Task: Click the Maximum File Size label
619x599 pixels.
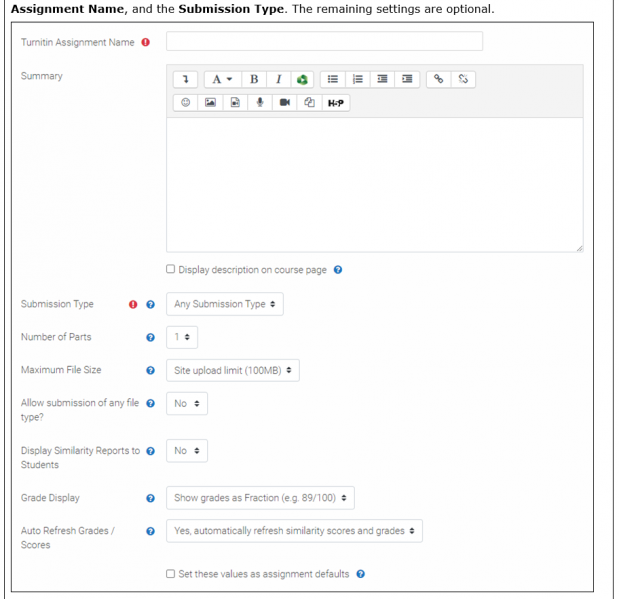Action: [61, 370]
